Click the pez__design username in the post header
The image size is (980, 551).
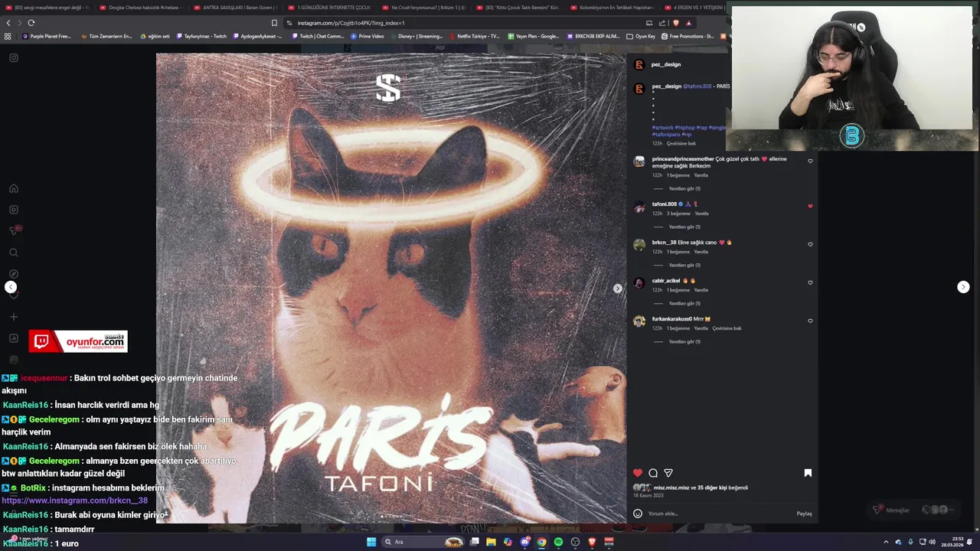click(666, 64)
